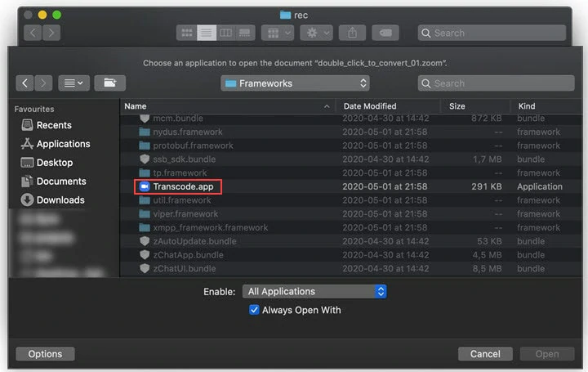Screen dimensions: 588x372
Task: Toggle the Always Open With checkbox
Action: coord(254,310)
